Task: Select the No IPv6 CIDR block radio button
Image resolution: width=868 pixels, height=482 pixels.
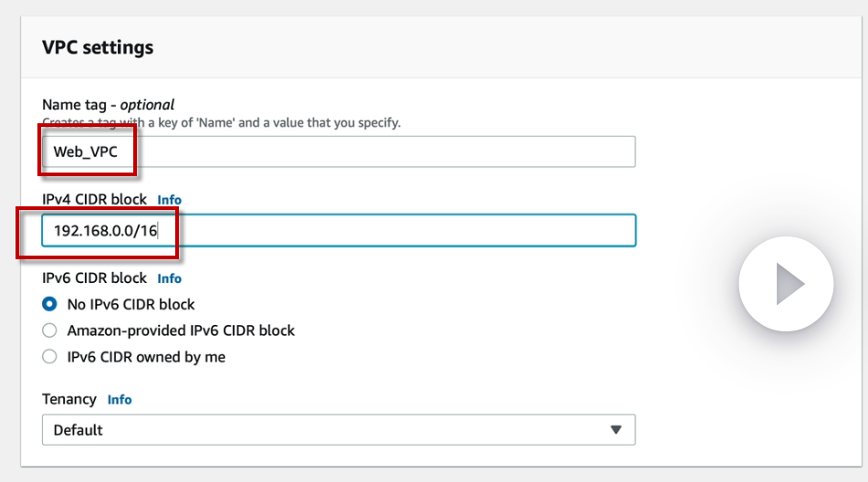Action: click(x=50, y=304)
